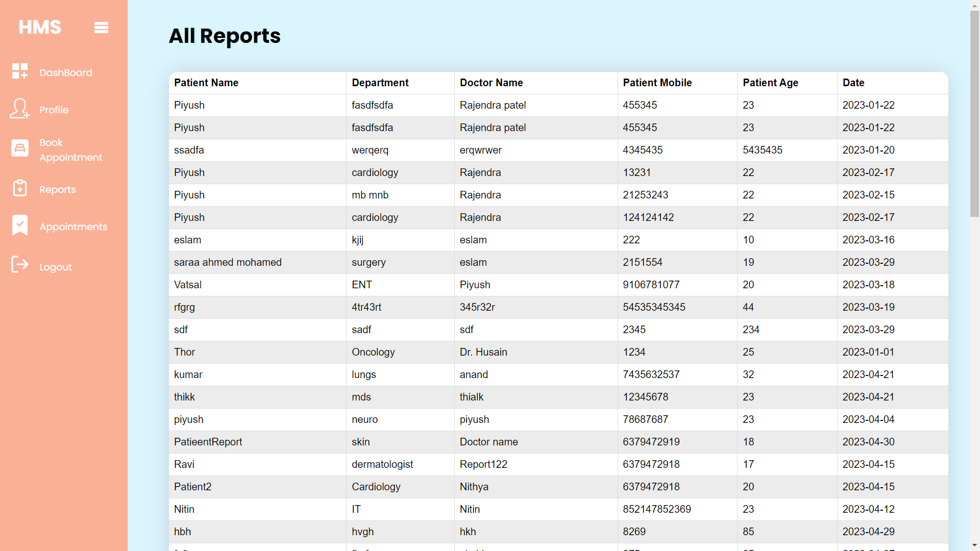Toggle the hamburger sidebar menu icon

coord(101,28)
